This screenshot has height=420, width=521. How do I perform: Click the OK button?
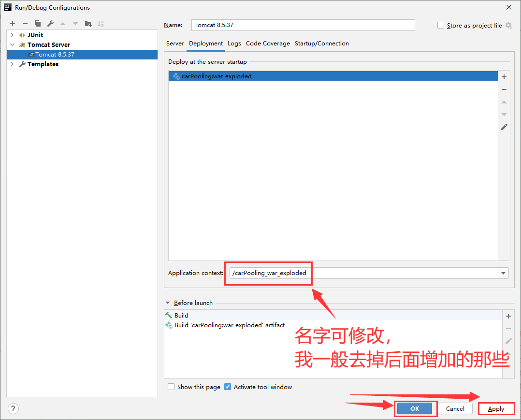(416, 408)
